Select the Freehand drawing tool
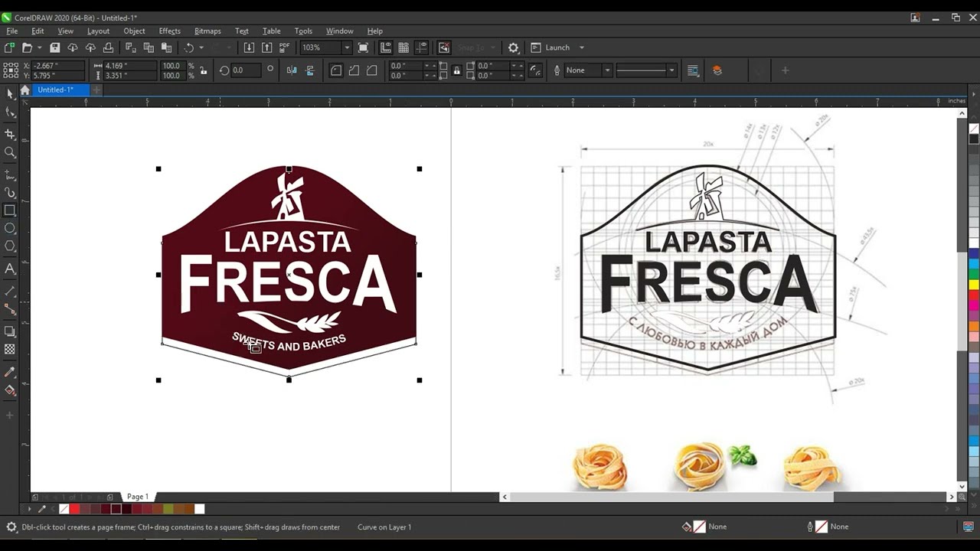The width and height of the screenshot is (980, 551). coord(10,174)
